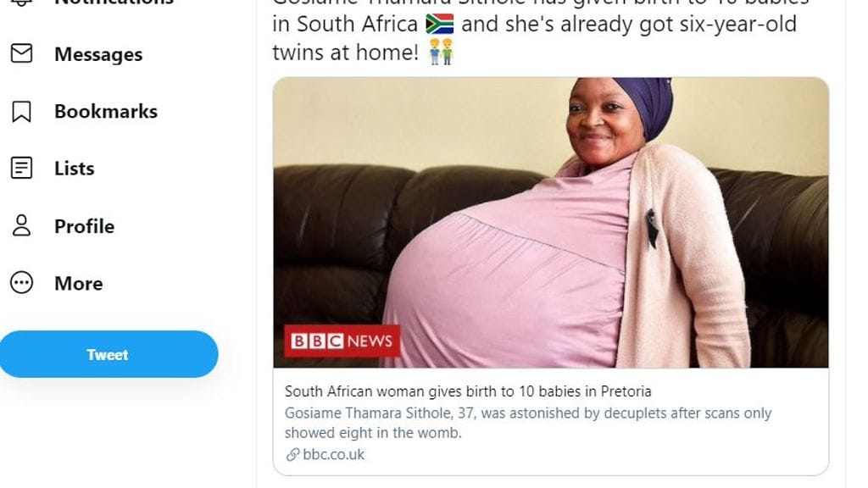
Task: Click the Profile person icon
Action: tap(21, 225)
